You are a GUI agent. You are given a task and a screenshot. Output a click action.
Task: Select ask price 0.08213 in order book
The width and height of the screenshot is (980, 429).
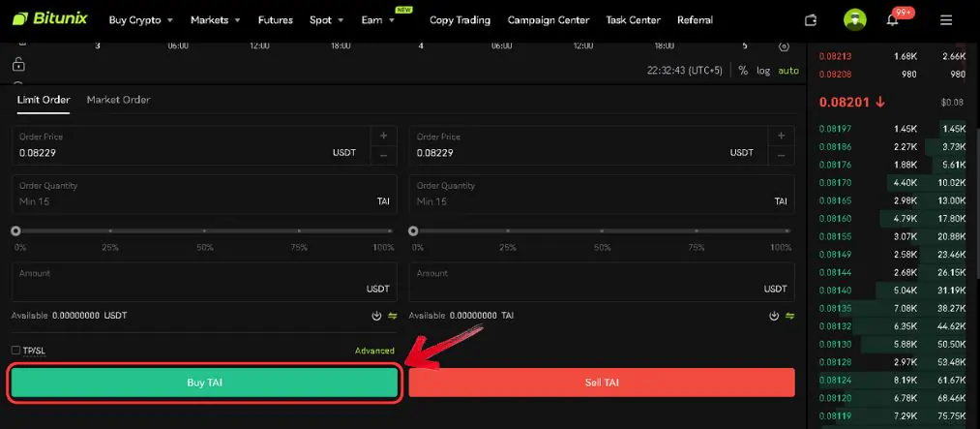[835, 56]
